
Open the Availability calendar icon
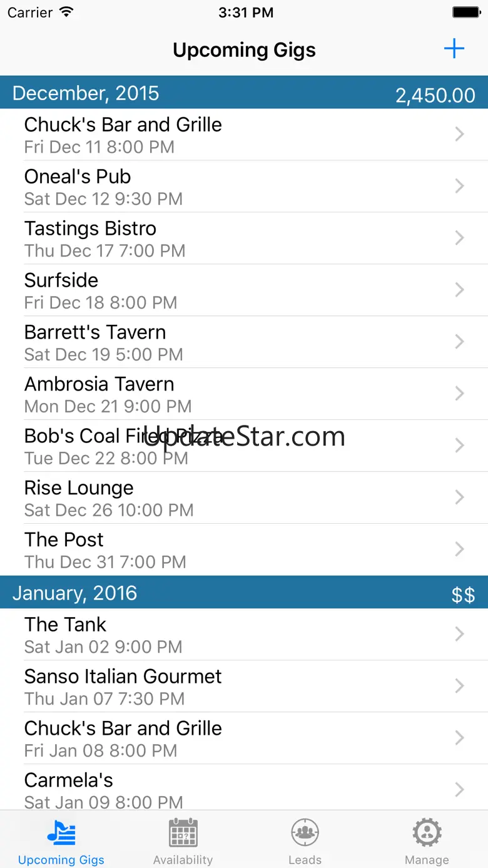pyautogui.click(x=183, y=833)
